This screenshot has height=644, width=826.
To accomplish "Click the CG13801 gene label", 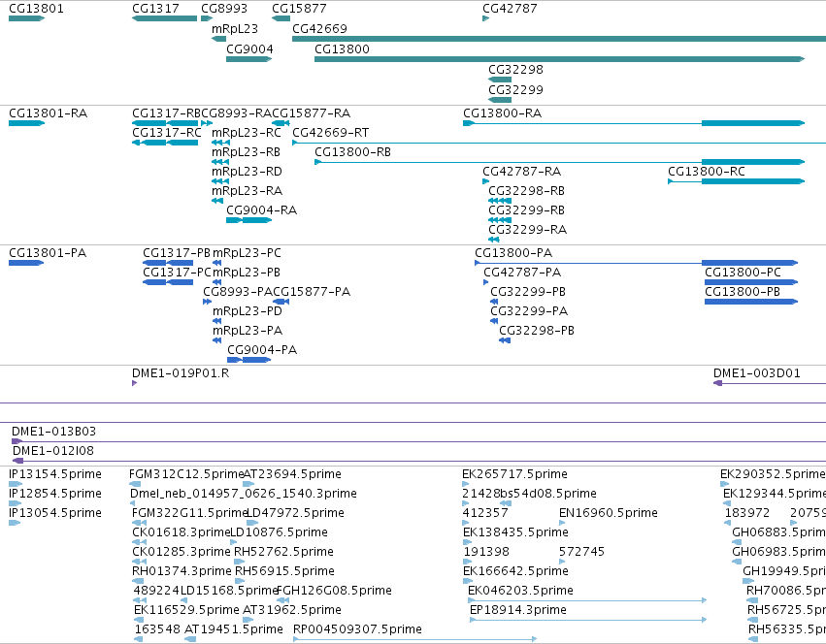I will click(36, 9).
